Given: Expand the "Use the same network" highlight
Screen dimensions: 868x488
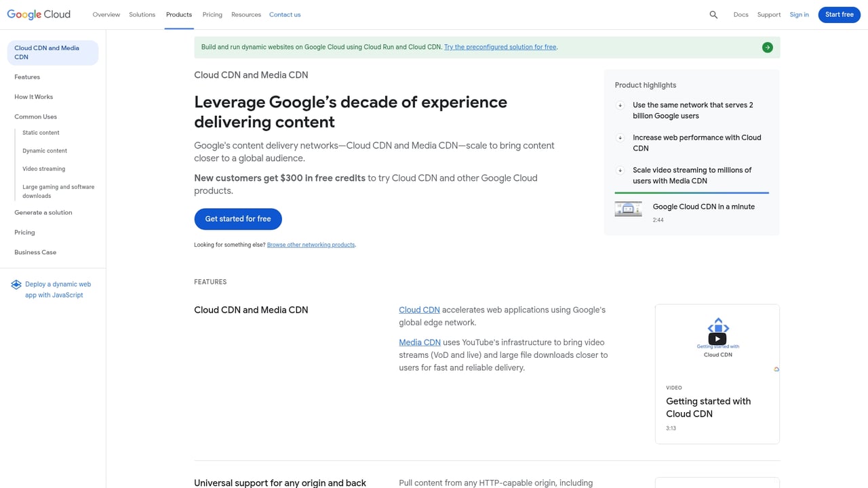Looking at the screenshot, I should pyautogui.click(x=620, y=105).
